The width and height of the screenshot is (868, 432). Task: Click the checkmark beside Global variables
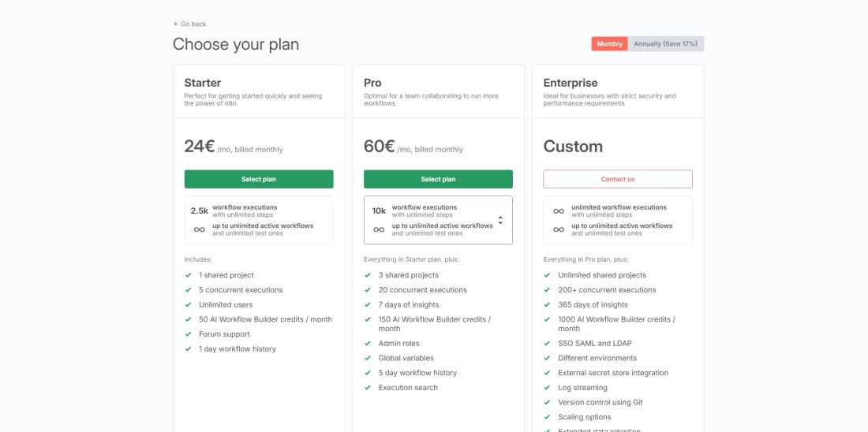click(x=368, y=358)
